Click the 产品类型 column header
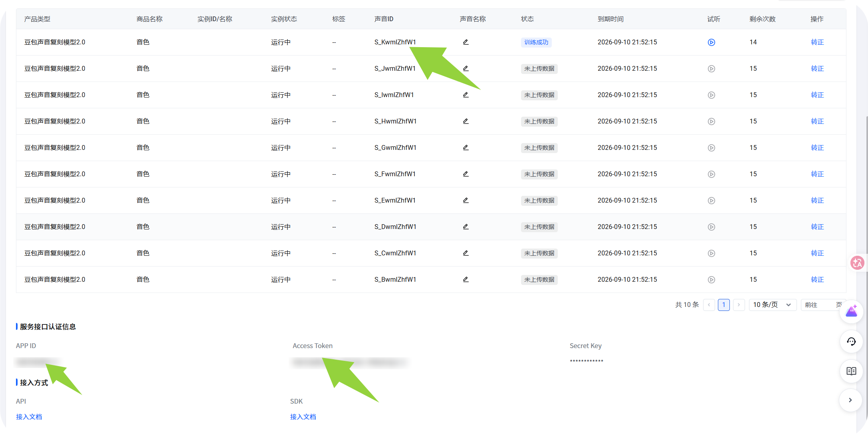868x438 pixels. pos(37,19)
